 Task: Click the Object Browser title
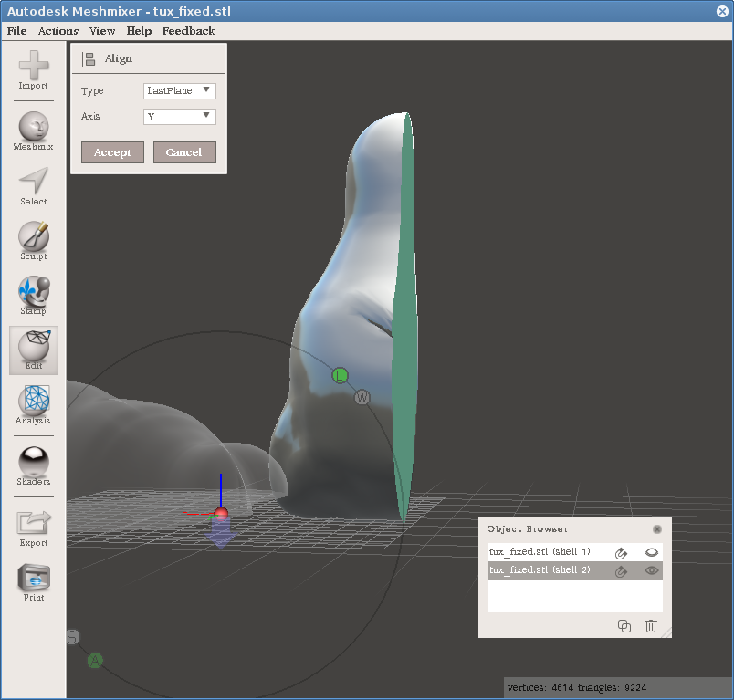click(527, 529)
